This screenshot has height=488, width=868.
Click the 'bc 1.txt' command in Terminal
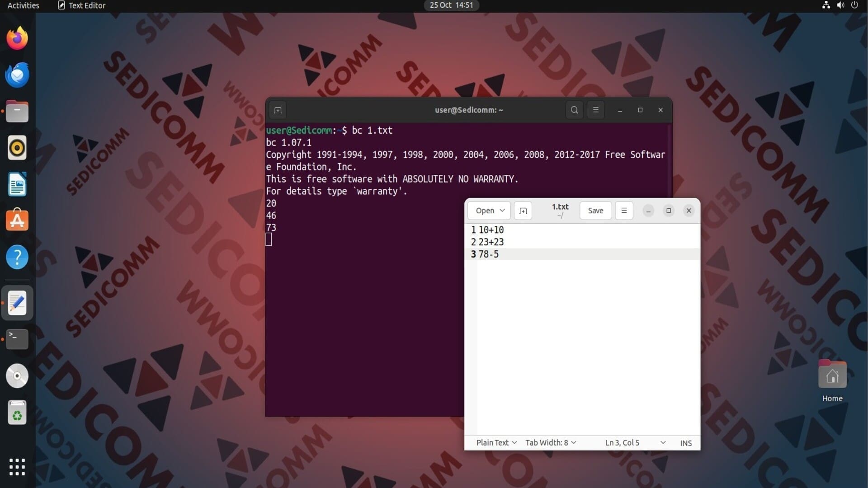(372, 131)
